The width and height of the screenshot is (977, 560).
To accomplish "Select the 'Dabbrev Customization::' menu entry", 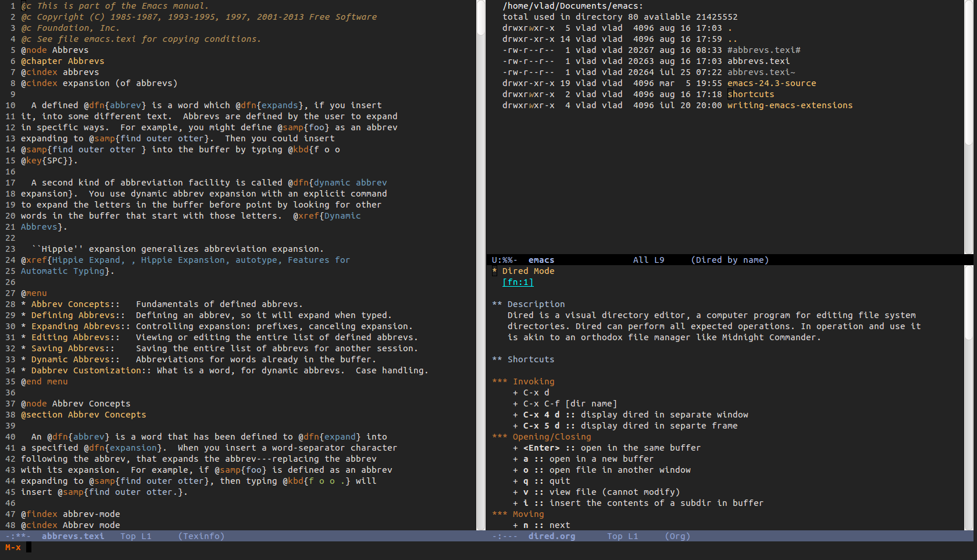I will coord(91,370).
